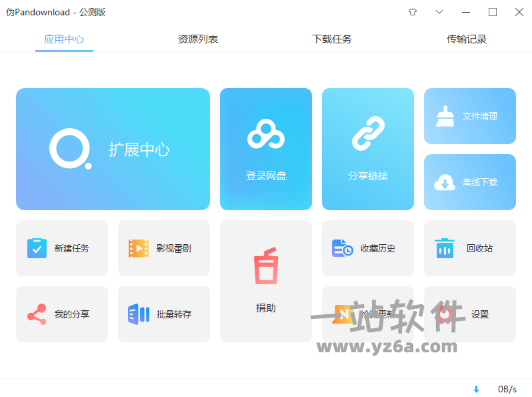Switch to the 资源列表 tab
Screen dimensions: 532x397
198,39
